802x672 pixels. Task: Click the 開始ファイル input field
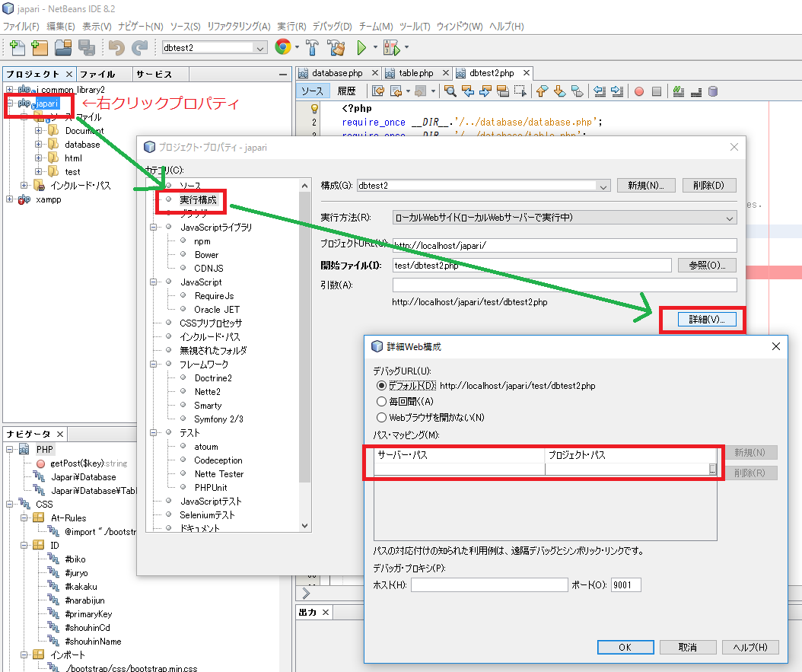click(532, 266)
